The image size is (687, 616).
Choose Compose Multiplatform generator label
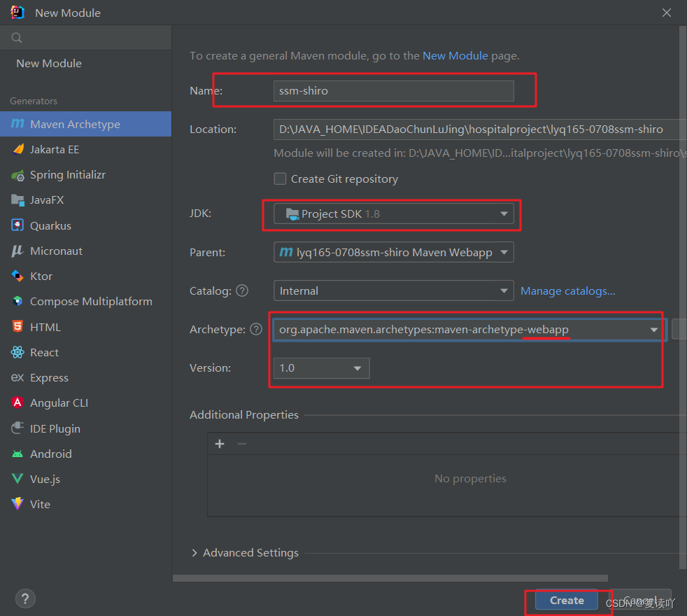(x=91, y=302)
